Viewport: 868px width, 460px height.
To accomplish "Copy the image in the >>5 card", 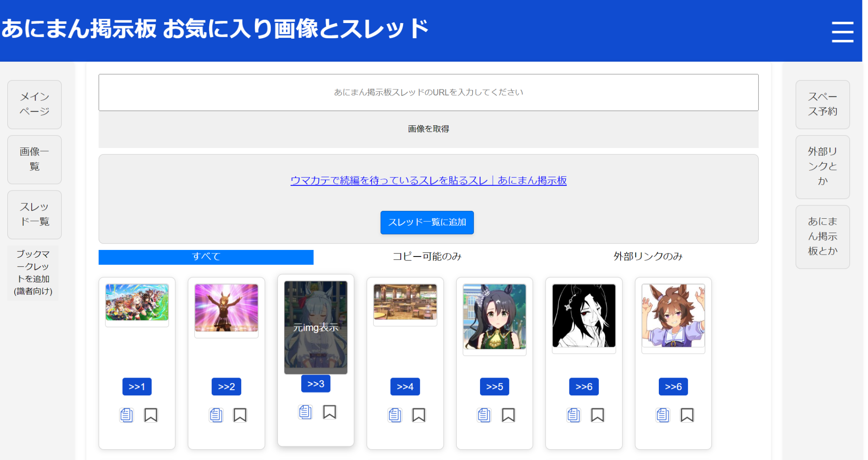I will (484, 415).
